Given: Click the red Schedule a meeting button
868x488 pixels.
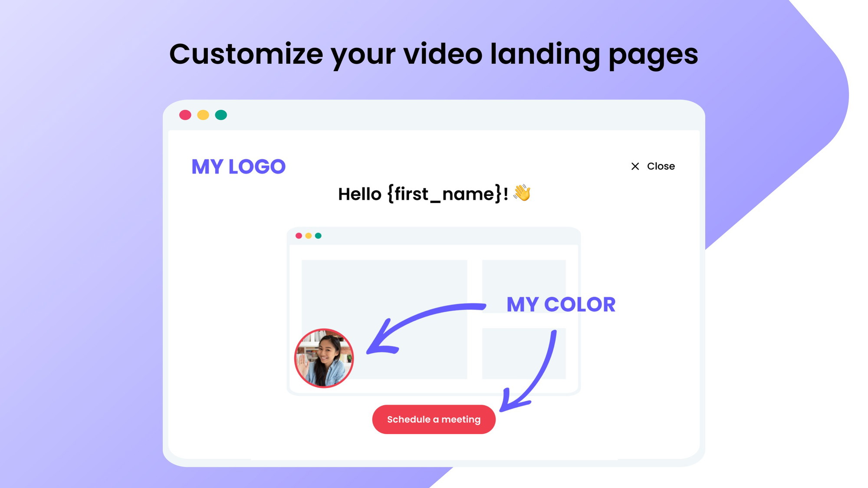Looking at the screenshot, I should [434, 419].
